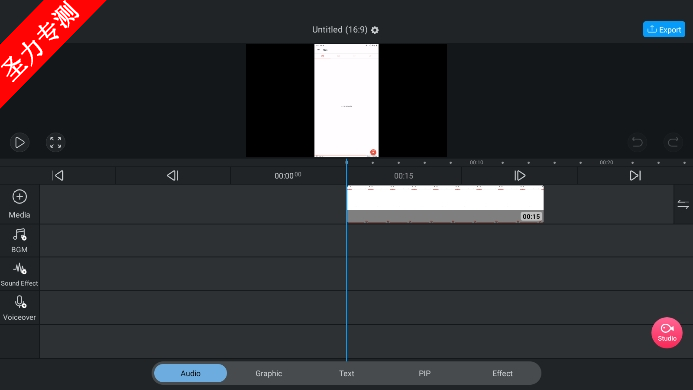This screenshot has width=693, height=390.
Task: Open the pink Studio button
Action: 667,333
